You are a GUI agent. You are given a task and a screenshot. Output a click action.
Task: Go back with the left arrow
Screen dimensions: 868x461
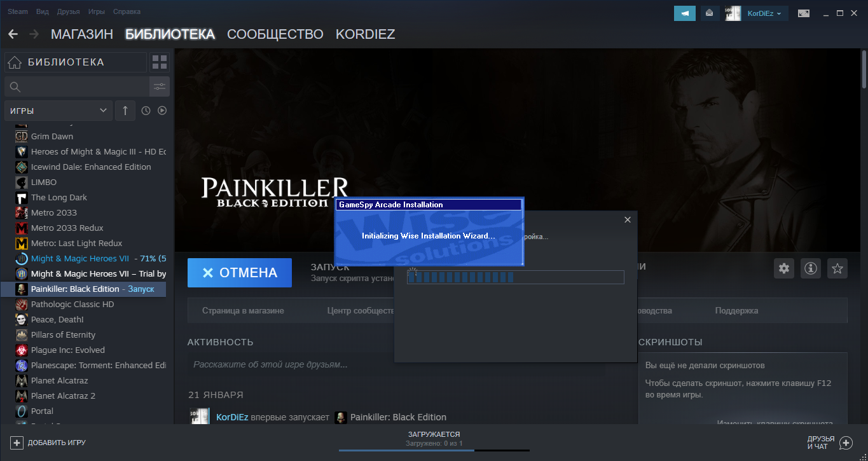pos(13,34)
